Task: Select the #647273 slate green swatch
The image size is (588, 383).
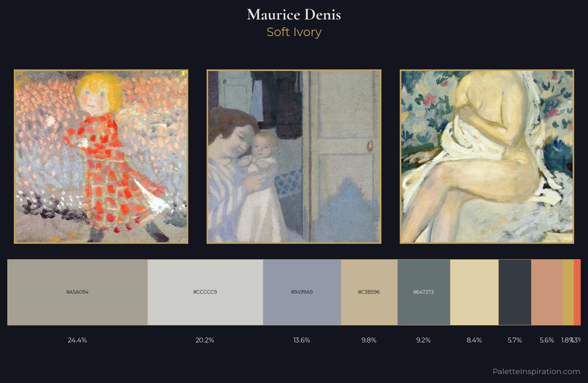Action: [x=424, y=292]
